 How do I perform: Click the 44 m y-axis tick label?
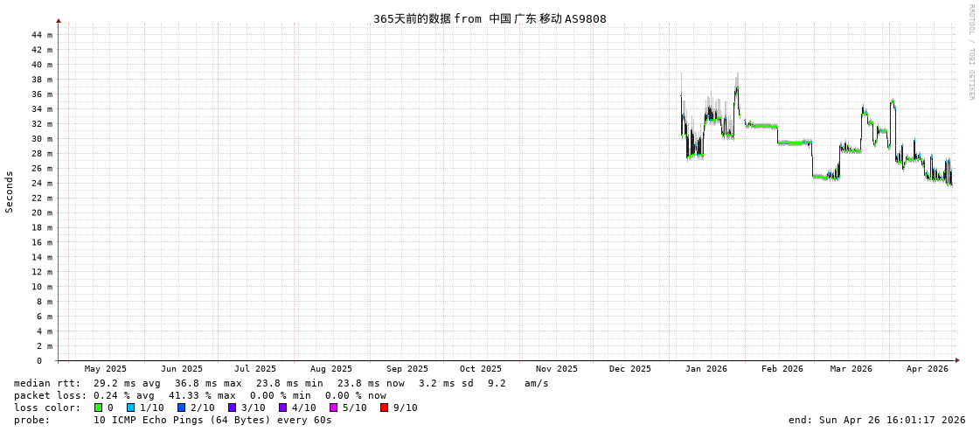click(42, 35)
